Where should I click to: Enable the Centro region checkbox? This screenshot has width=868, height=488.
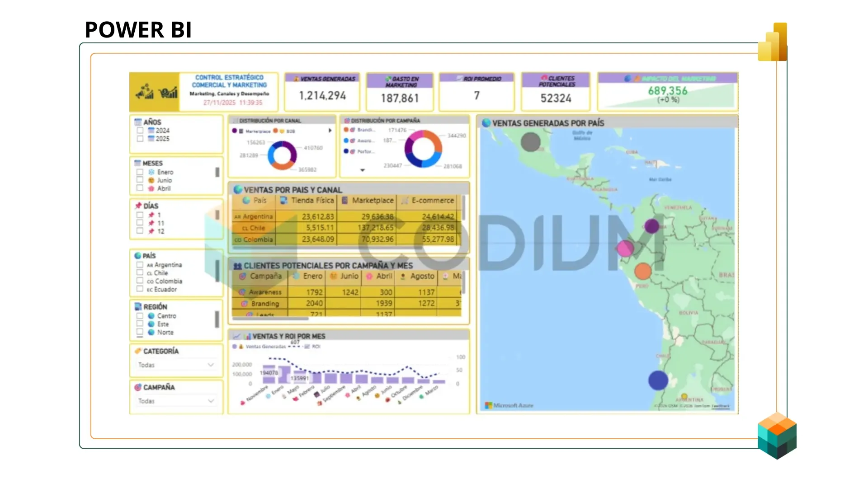pyautogui.click(x=140, y=316)
